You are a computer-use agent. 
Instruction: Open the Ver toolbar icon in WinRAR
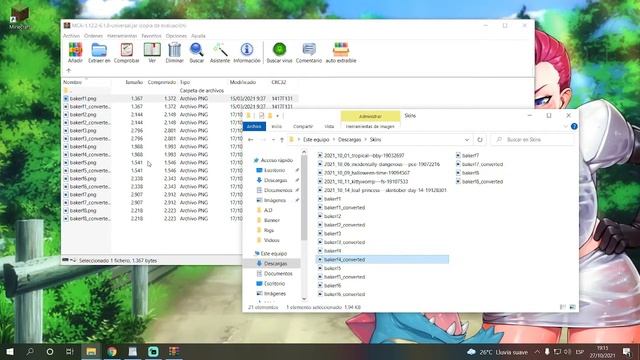click(x=152, y=53)
